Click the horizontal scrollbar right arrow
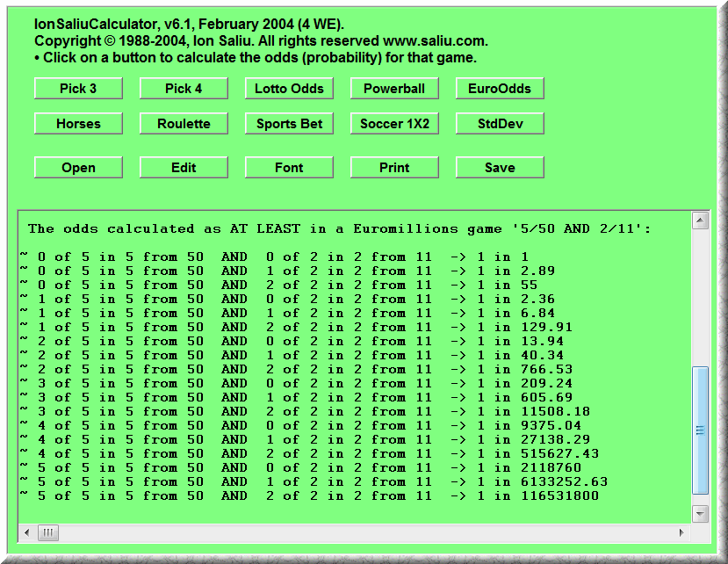Viewport: 728px width, 564px height. coord(681,532)
